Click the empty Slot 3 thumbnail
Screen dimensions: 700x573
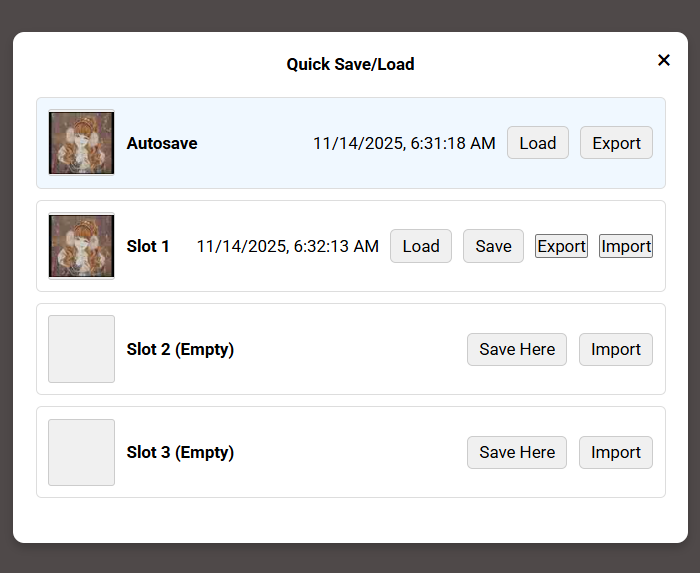coord(81,452)
